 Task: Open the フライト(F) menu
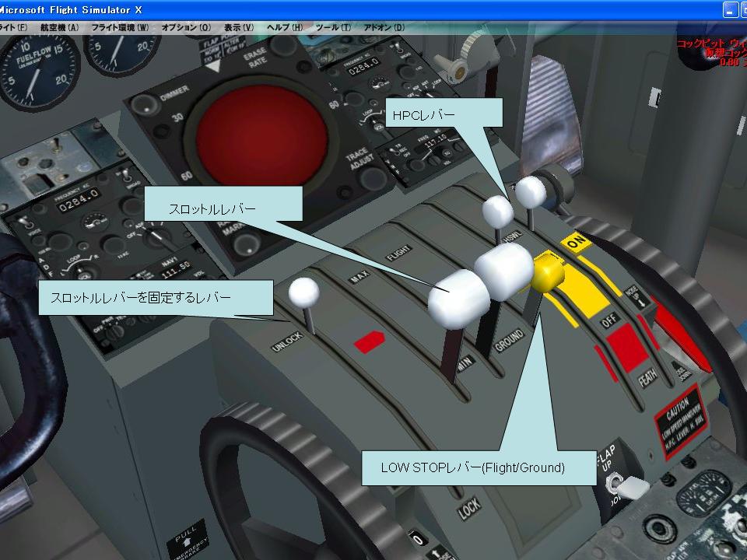pos(13,28)
